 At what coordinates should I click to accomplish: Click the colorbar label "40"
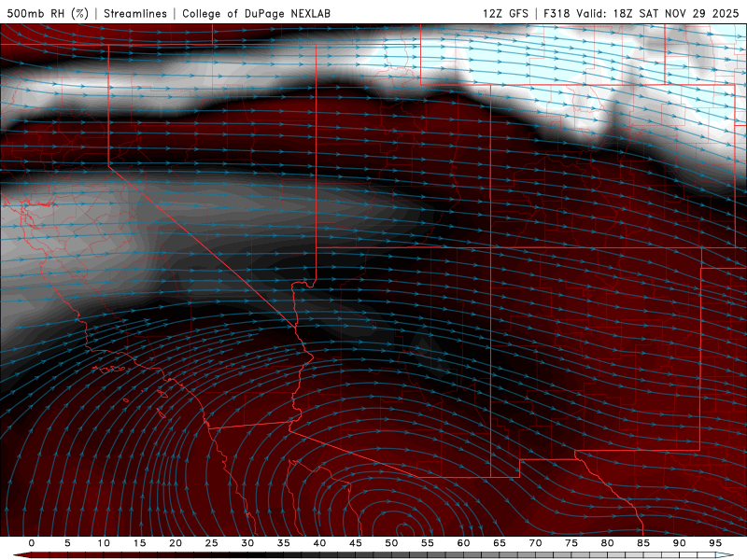319,543
